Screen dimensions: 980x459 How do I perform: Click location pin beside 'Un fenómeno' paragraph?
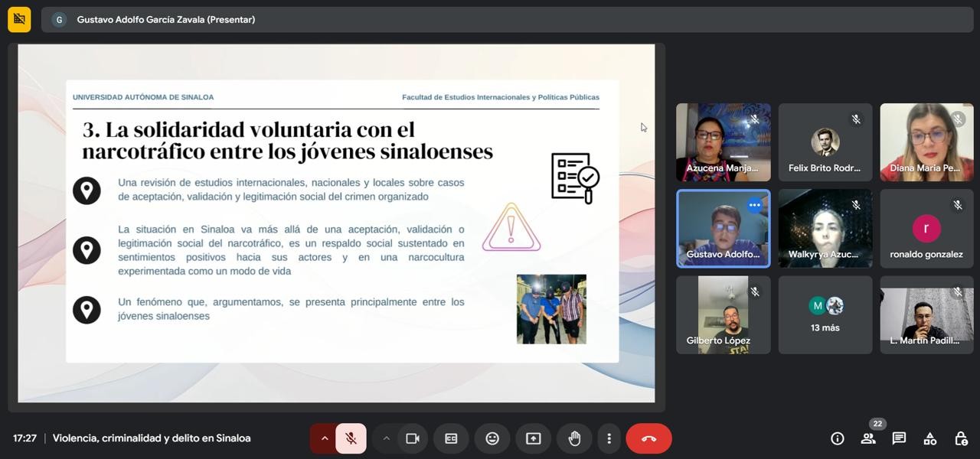pyautogui.click(x=87, y=310)
